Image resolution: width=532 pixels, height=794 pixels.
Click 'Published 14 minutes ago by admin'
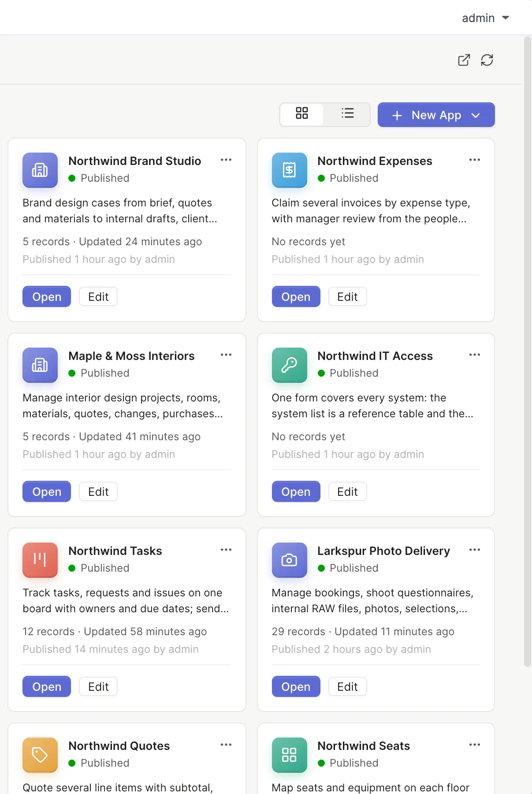click(x=111, y=649)
